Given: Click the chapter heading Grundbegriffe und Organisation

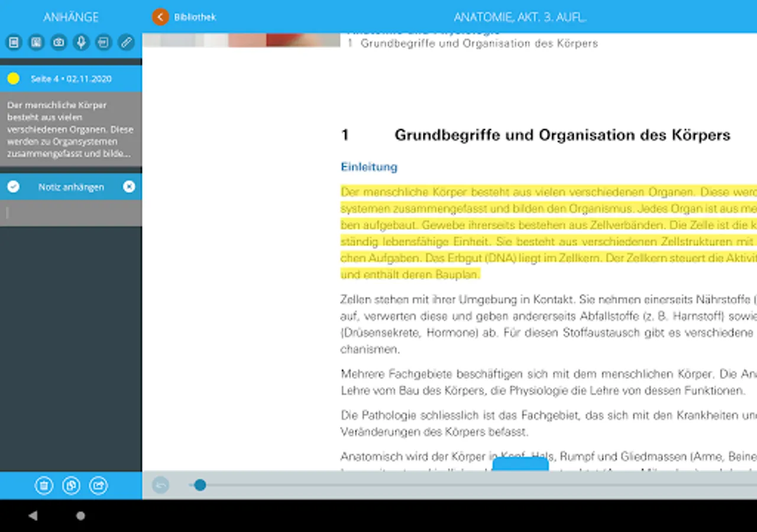Looking at the screenshot, I should click(562, 135).
